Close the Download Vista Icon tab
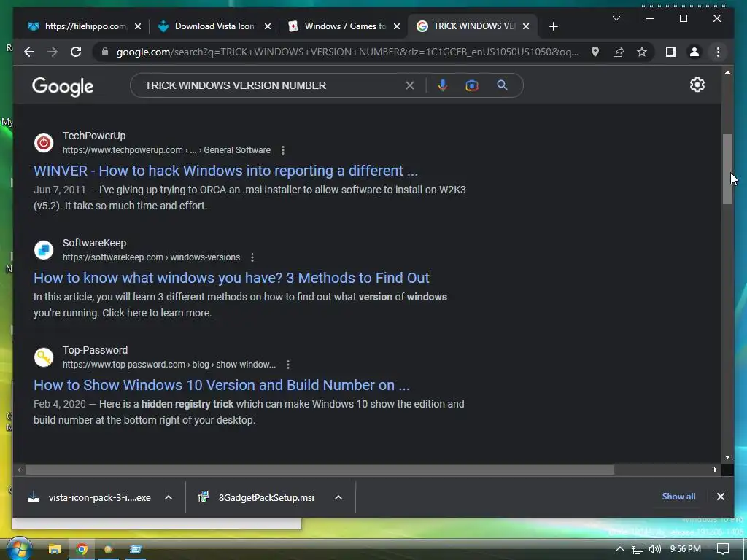The height and width of the screenshot is (560, 747). pos(268,27)
